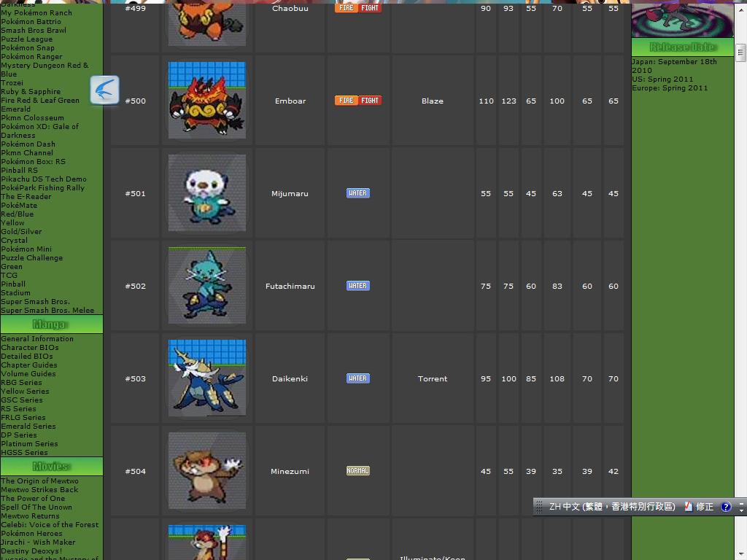This screenshot has height=560, width=747.
Task: Visit the Pokémon Snap page
Action: click(28, 47)
